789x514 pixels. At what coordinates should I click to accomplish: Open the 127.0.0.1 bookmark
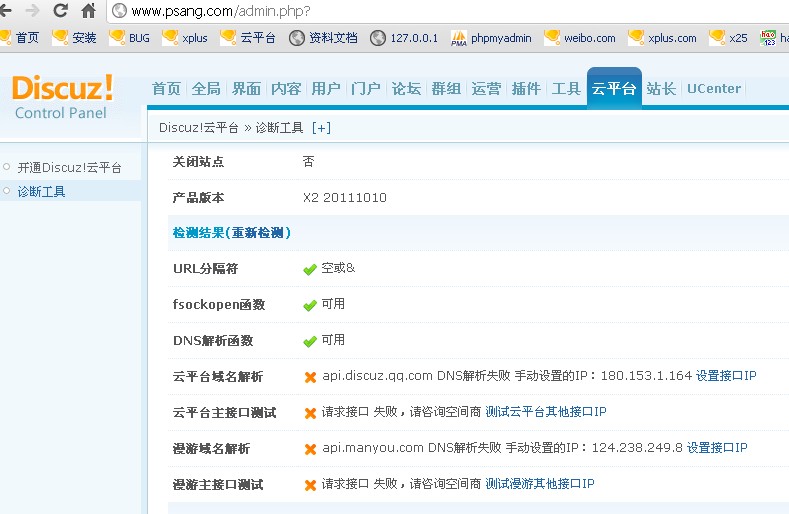(x=404, y=38)
